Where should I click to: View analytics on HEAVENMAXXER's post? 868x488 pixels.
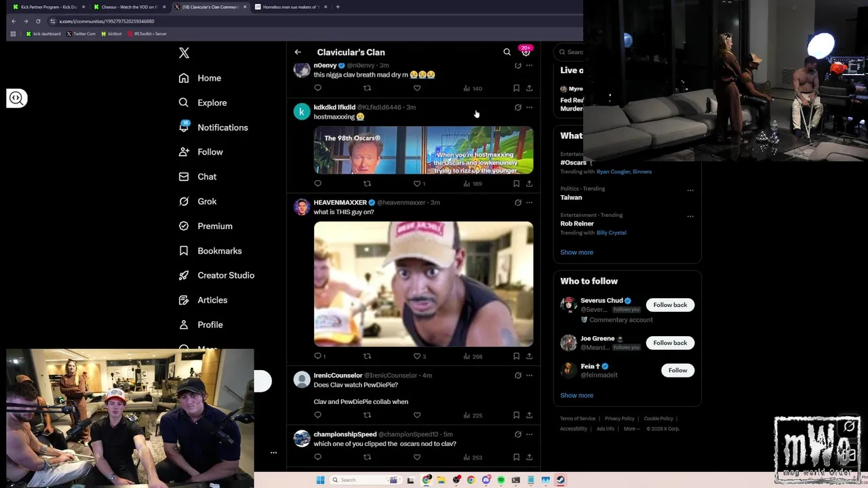(x=472, y=357)
